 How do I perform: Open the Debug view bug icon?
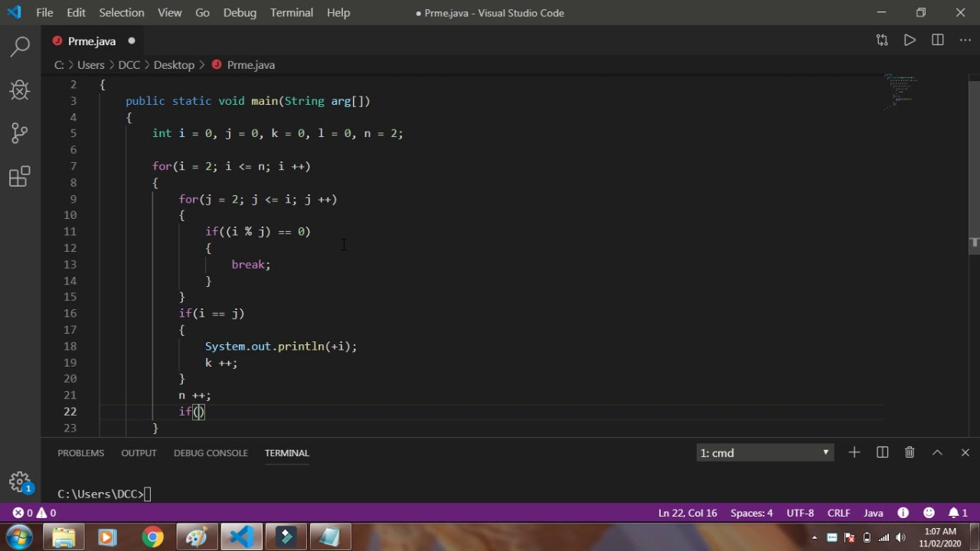click(x=21, y=90)
